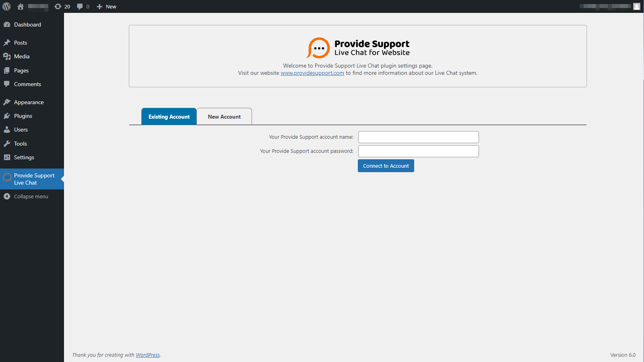Open www.providesupport.com link
The image size is (644, 362).
[312, 73]
